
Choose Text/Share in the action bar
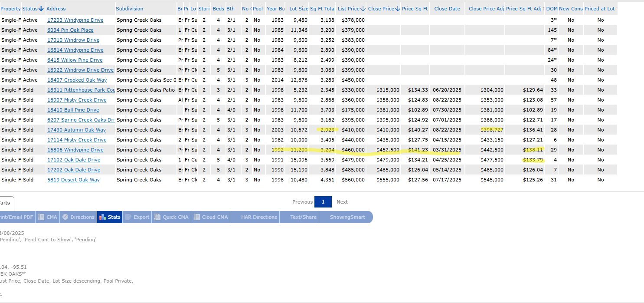tap(303, 217)
